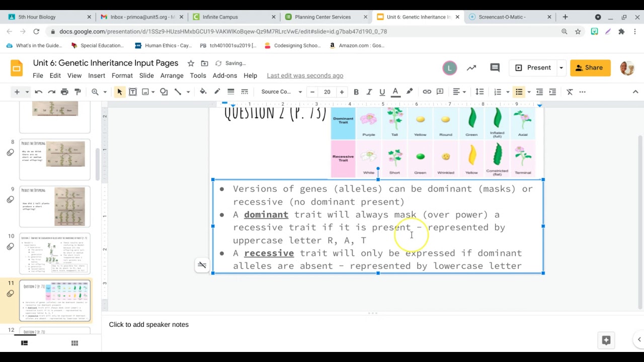
Task: Open the Explore button
Action: pos(606,340)
